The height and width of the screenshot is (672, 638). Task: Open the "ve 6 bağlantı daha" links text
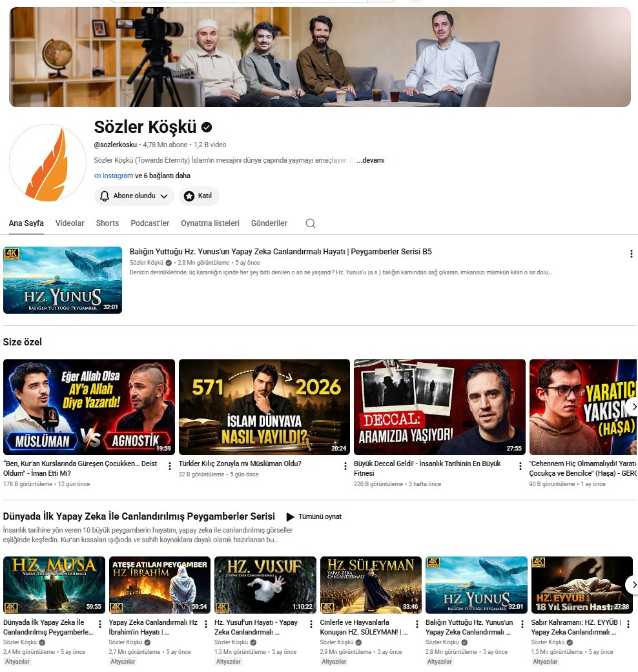pos(163,176)
